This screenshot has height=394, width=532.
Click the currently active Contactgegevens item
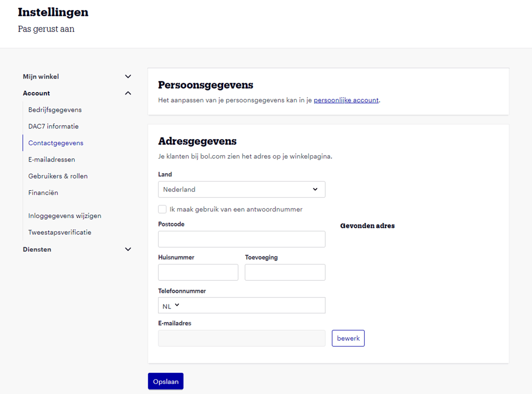pos(55,143)
